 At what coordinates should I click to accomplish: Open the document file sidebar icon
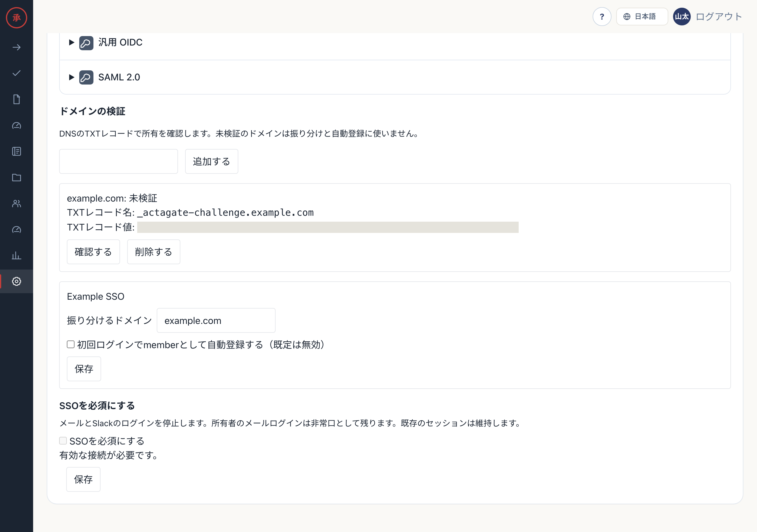[17, 99]
